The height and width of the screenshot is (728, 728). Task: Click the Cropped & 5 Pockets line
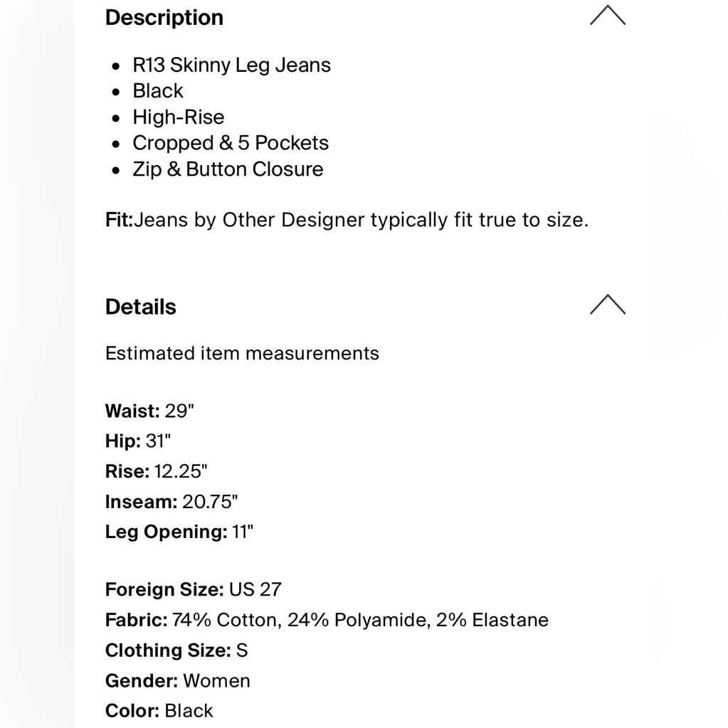[x=231, y=143]
